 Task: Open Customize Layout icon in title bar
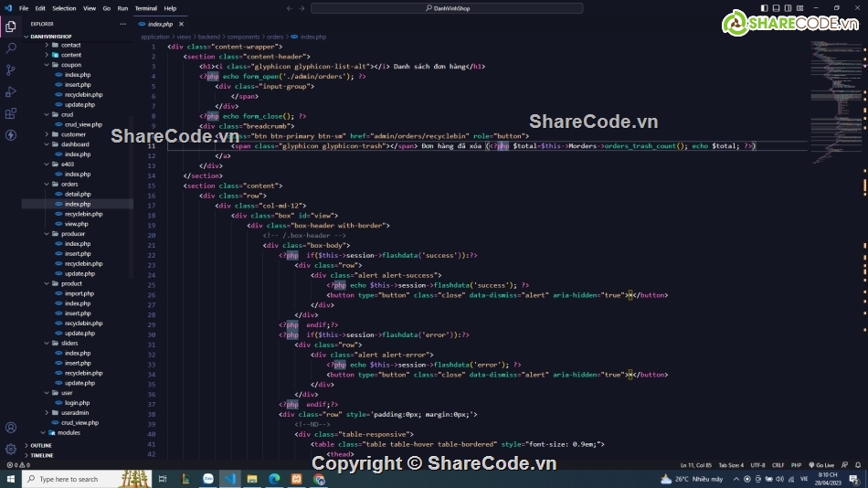[799, 8]
